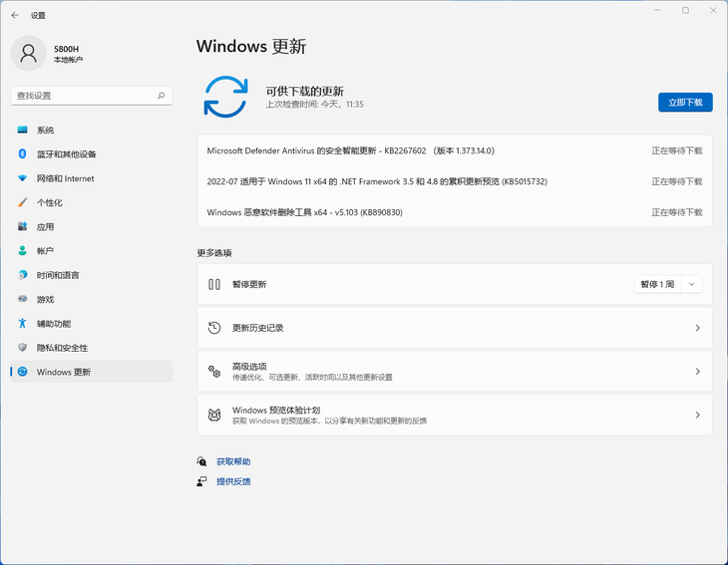
Task: Select the person icon for 帐户
Action: pos(22,250)
